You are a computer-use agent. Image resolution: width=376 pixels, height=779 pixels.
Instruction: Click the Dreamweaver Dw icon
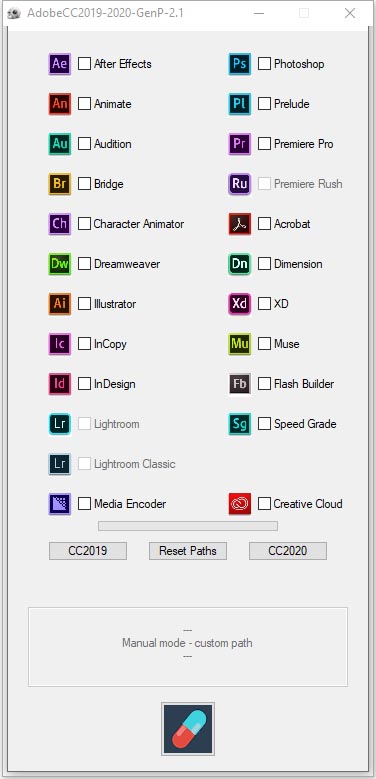60,264
